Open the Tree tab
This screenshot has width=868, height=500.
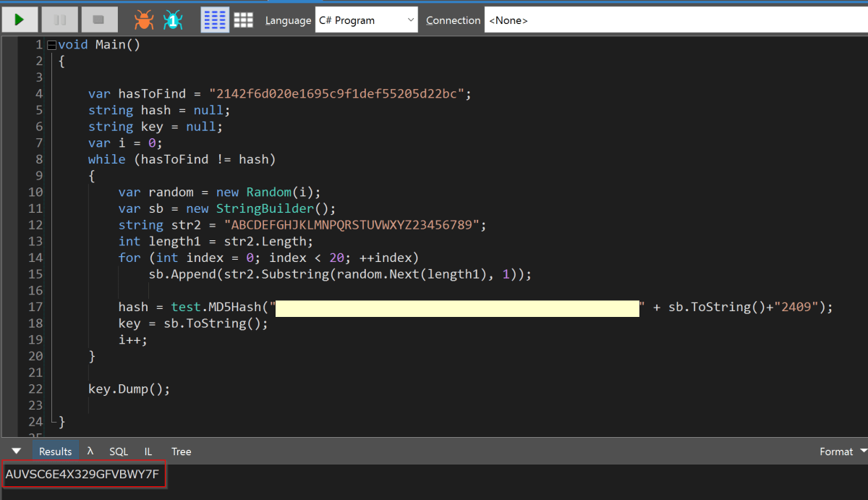[x=181, y=452]
